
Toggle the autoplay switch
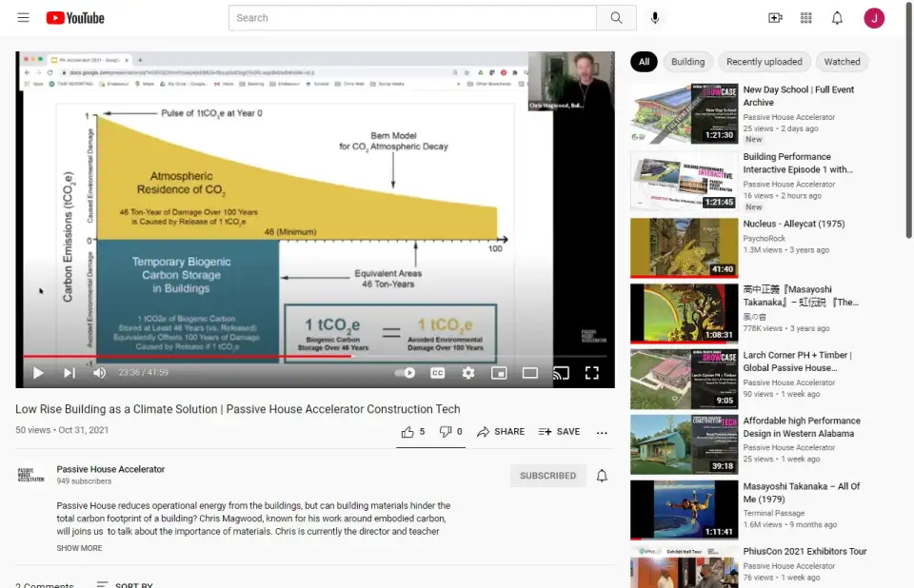tap(407, 373)
